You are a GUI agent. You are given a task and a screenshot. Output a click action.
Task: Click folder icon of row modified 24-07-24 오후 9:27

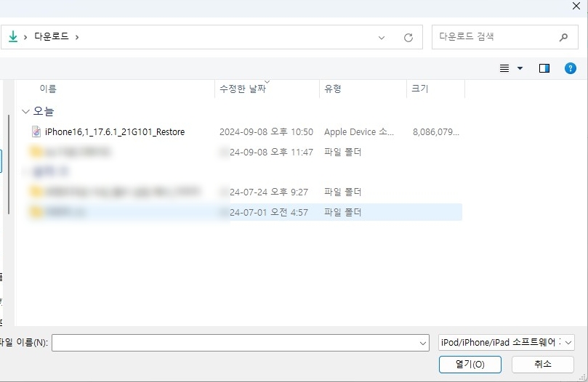[36, 192]
